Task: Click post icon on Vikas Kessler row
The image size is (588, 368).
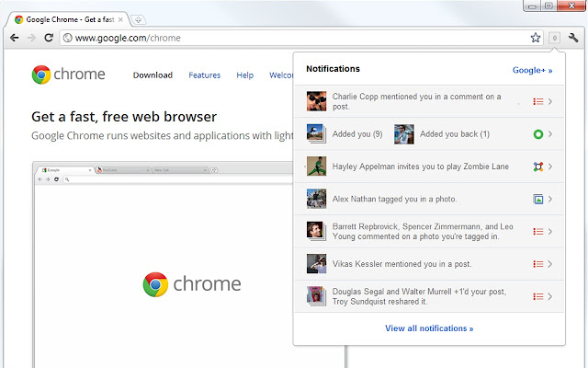Action: click(538, 264)
